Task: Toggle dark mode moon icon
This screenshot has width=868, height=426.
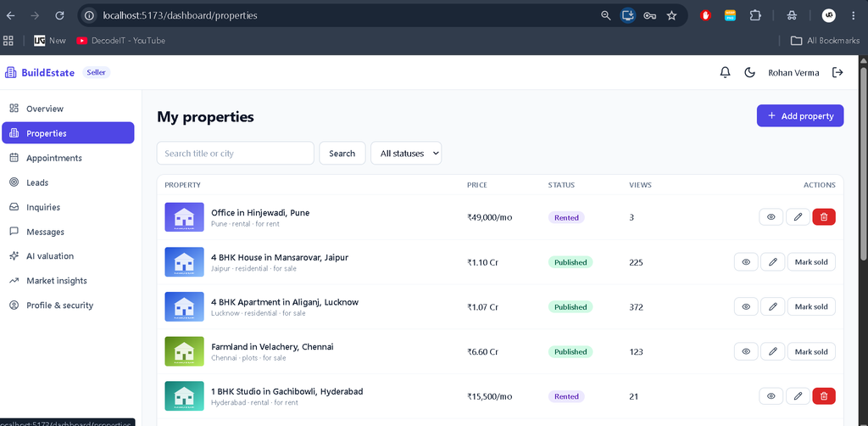Action: [749, 73]
